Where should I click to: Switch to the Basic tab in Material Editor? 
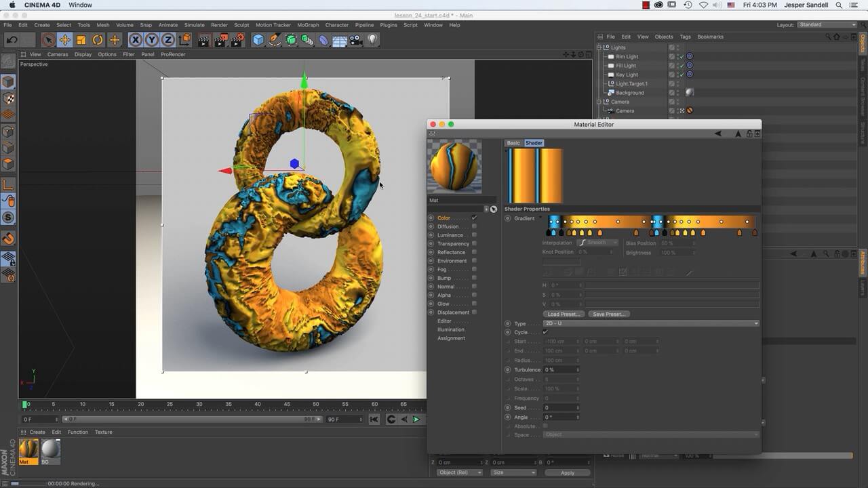pyautogui.click(x=513, y=143)
